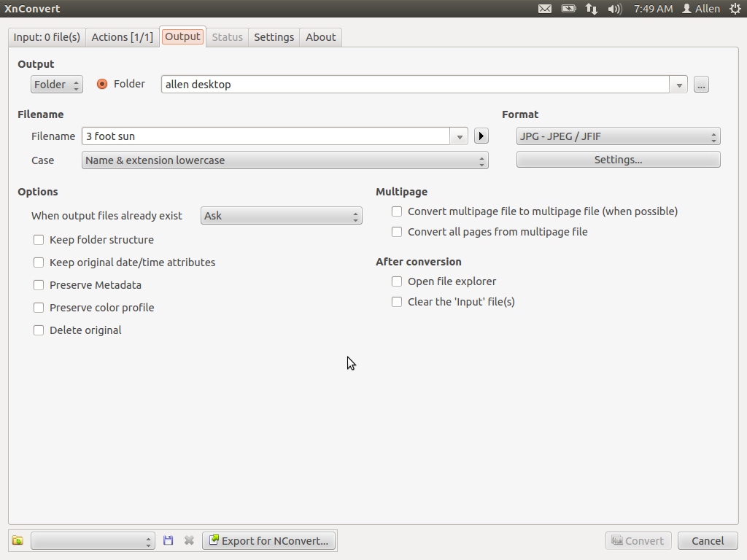Click the clock showing 7:49 AM
747x560 pixels.
pyautogui.click(x=653, y=9)
